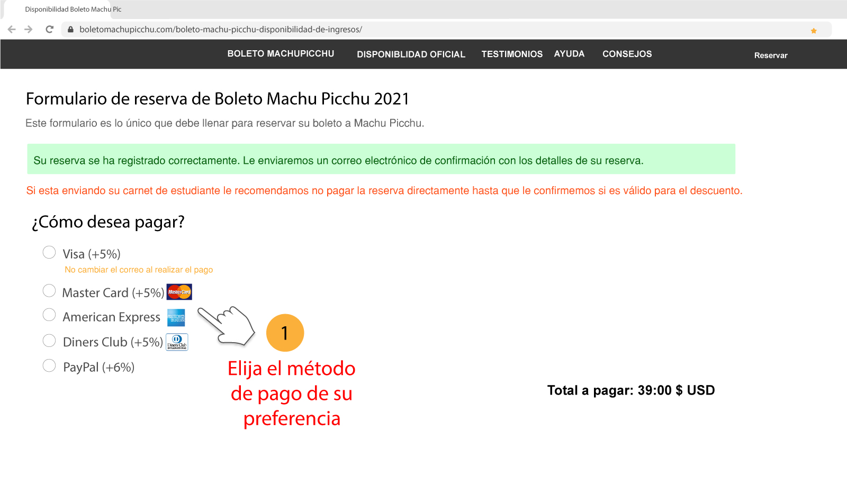Click the MasterCard logo icon
Viewport: 847px width, 504px height.
click(x=179, y=292)
